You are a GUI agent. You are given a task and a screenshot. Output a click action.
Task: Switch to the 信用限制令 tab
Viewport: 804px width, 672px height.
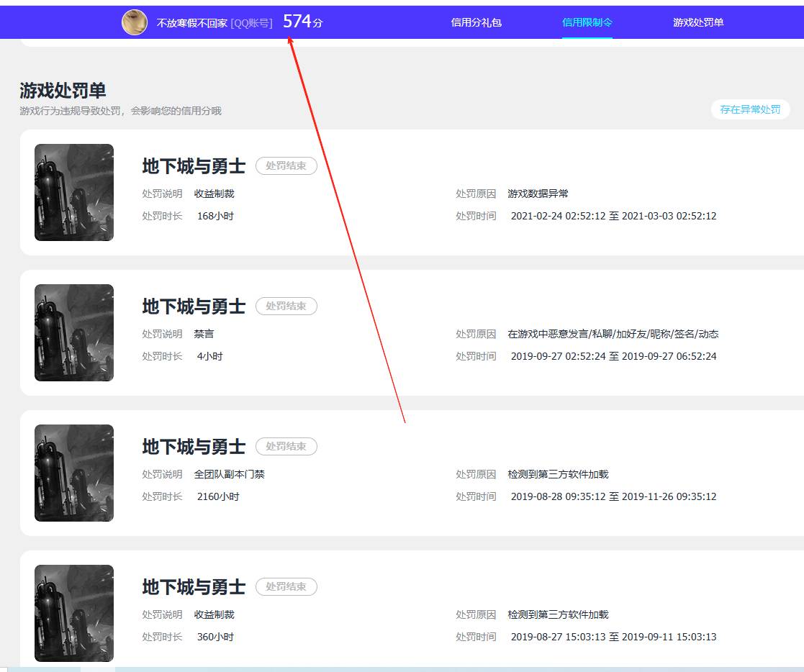coord(587,22)
